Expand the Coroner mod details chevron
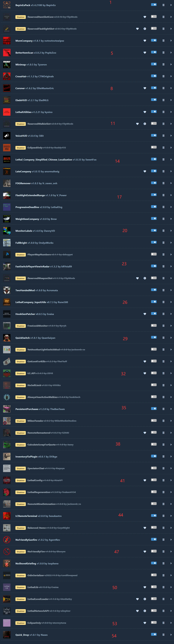Image resolution: width=174 pixels, height=644 pixels. pos(171,88)
